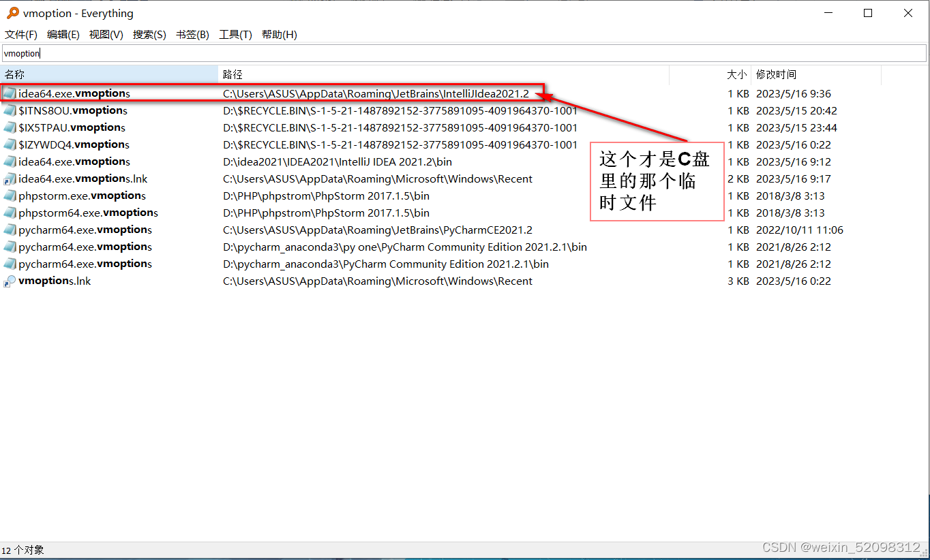Open the 视图(V) menu
Viewport: 930px width, 560px height.
tap(106, 35)
